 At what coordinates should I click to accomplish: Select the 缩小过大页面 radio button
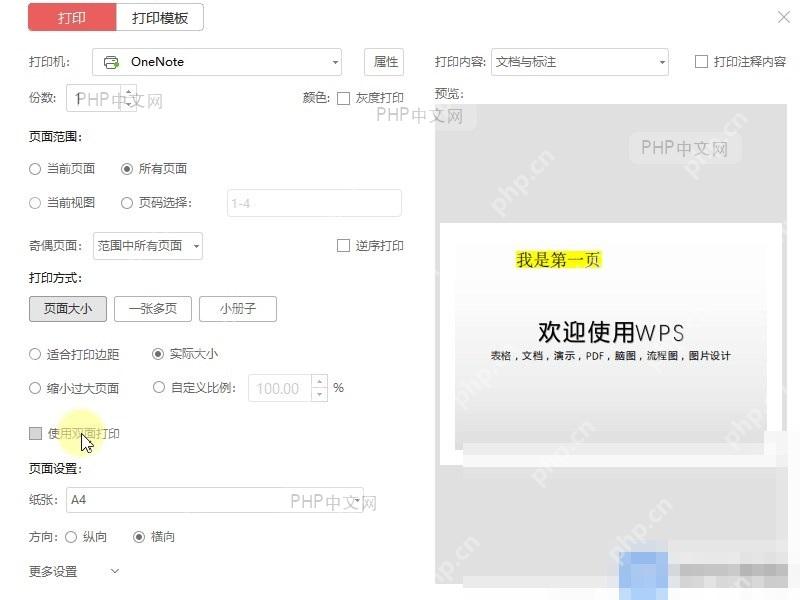tap(35, 388)
